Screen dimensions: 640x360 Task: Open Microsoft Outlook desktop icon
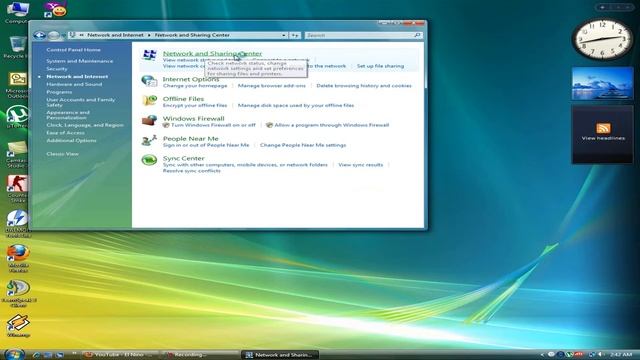point(18,85)
